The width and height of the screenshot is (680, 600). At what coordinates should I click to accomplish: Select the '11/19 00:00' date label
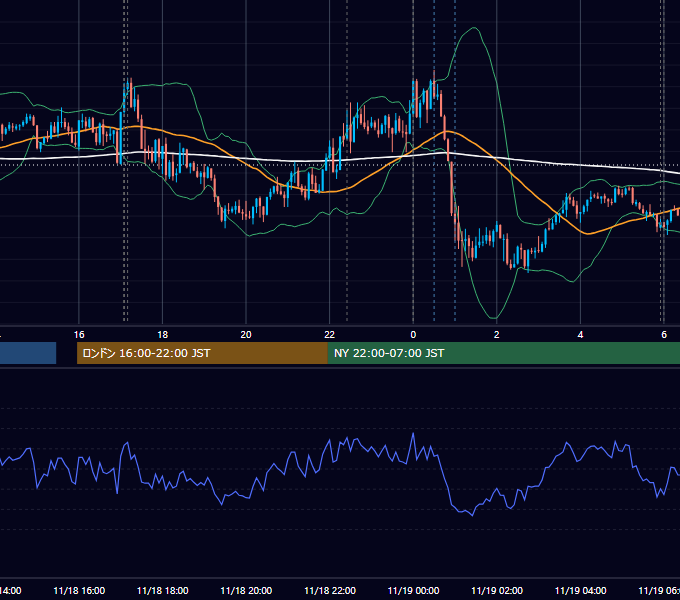coord(413,590)
